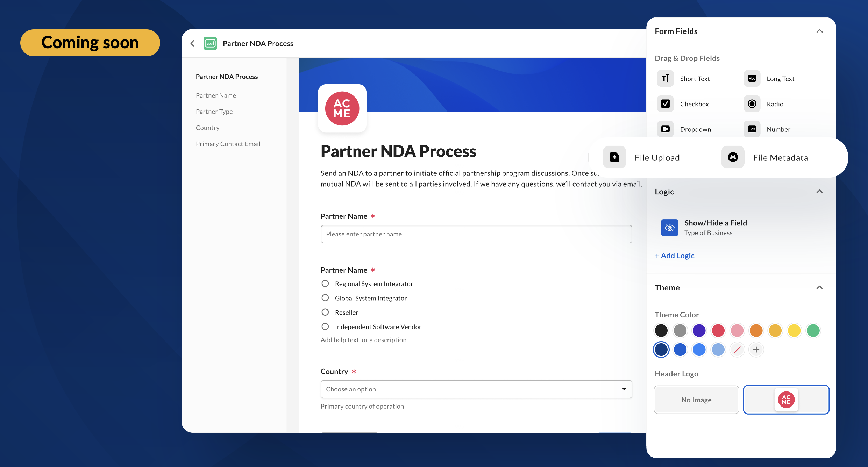Pick the Radio field icon
Image resolution: width=868 pixels, height=467 pixels.
(x=752, y=104)
